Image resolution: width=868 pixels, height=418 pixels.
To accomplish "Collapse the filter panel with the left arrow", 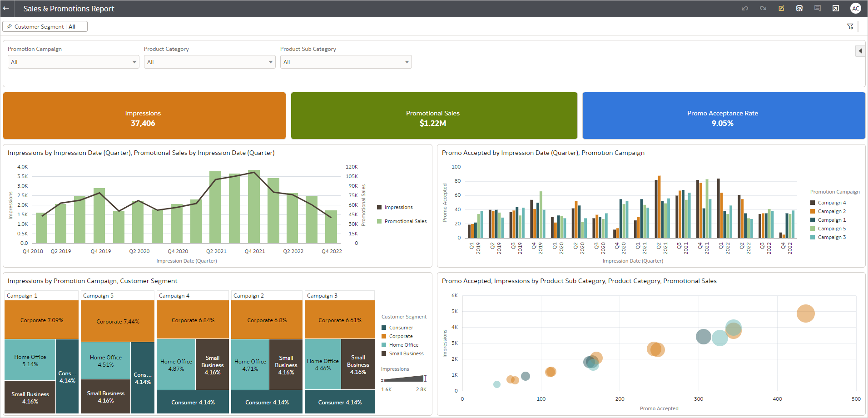I will (x=860, y=50).
